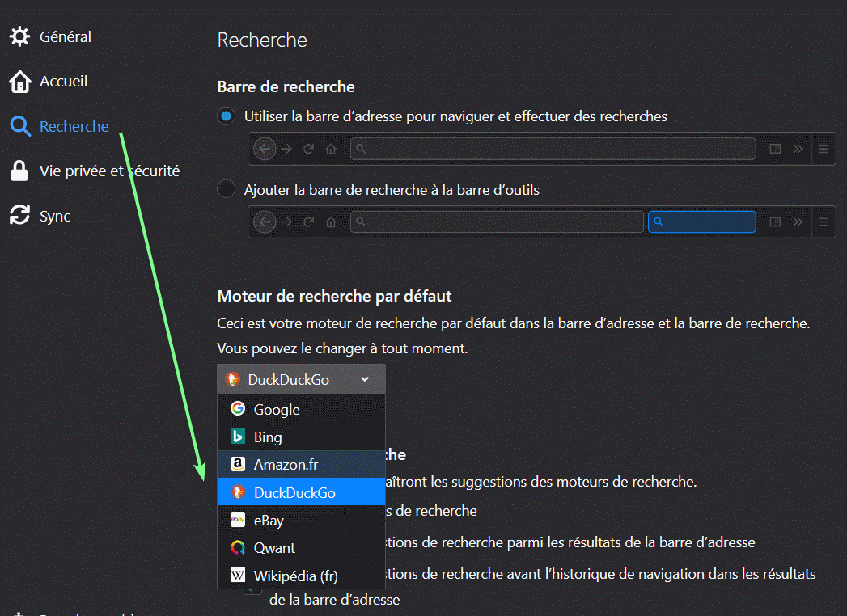This screenshot has height=616, width=847.
Task: Open the Accueil settings section
Action: [x=63, y=82]
